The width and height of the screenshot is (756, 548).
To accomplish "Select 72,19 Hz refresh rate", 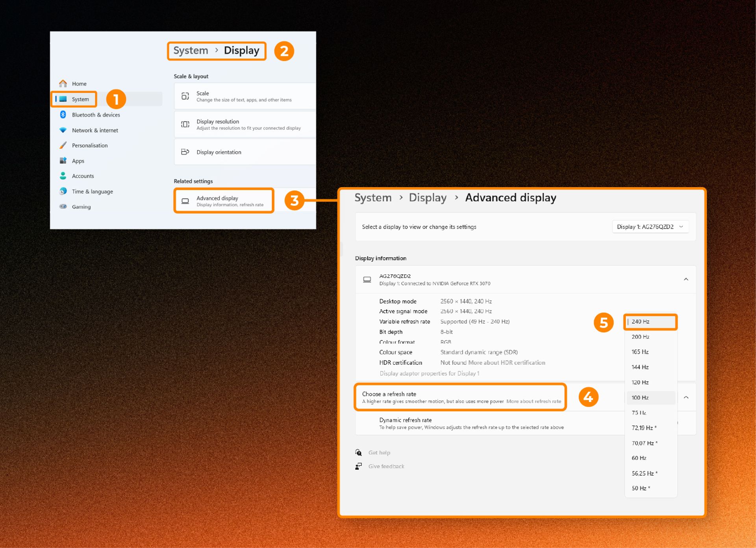I will click(x=650, y=428).
